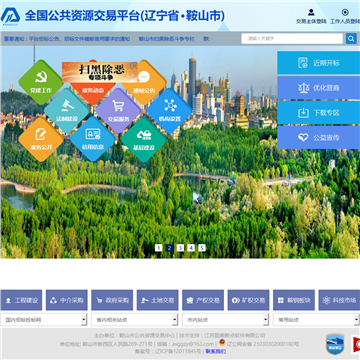Click the platform logo at top left
360x360 pixels.
(x=10, y=16)
